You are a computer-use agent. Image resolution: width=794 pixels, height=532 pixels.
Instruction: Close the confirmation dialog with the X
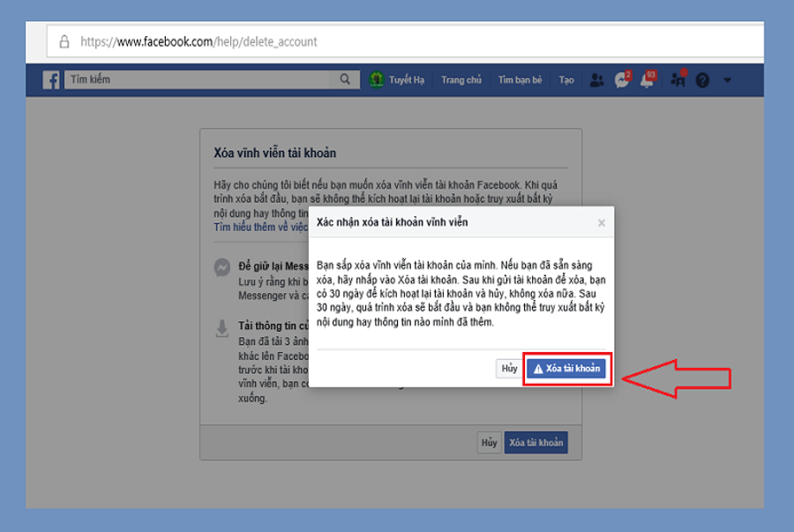point(602,223)
